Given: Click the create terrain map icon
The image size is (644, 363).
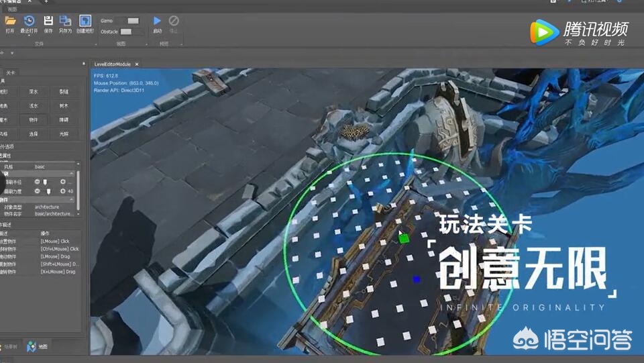Looking at the screenshot, I should 85,21.
